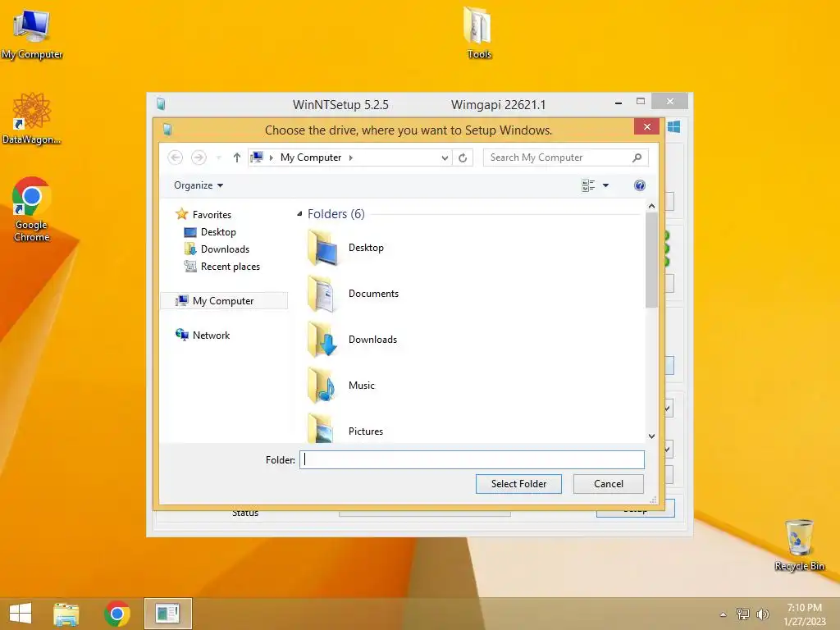
Task: Select the Downloads folder in list
Action: click(354, 340)
